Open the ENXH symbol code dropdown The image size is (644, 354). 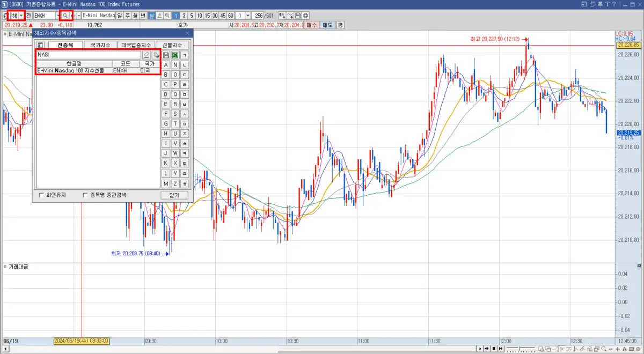click(x=57, y=16)
